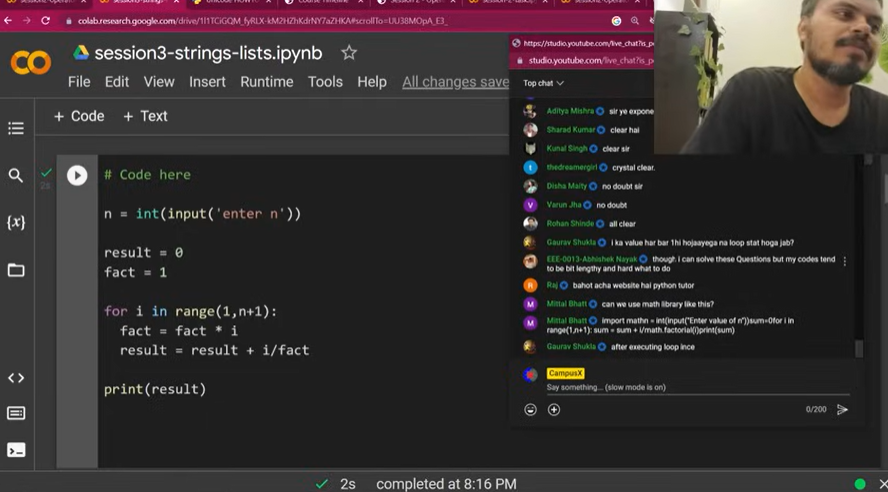Viewport: 888px width, 492px height.
Task: Open the File menu
Action: point(79,82)
